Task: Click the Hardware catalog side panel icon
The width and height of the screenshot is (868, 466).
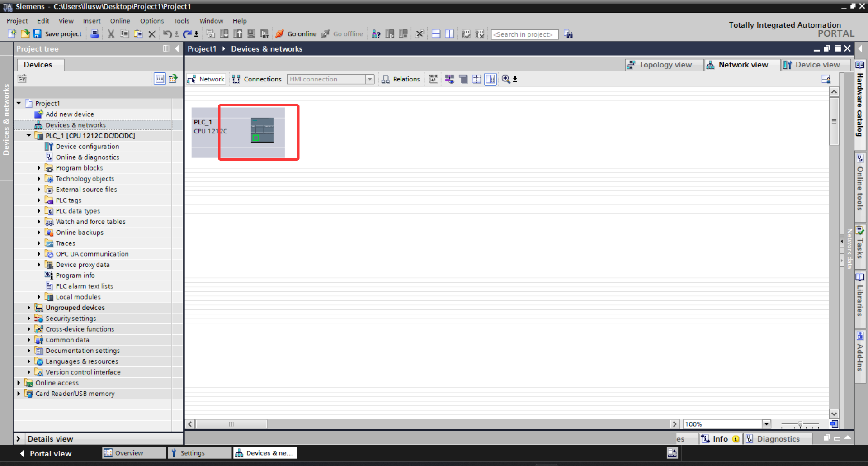Action: [x=860, y=65]
